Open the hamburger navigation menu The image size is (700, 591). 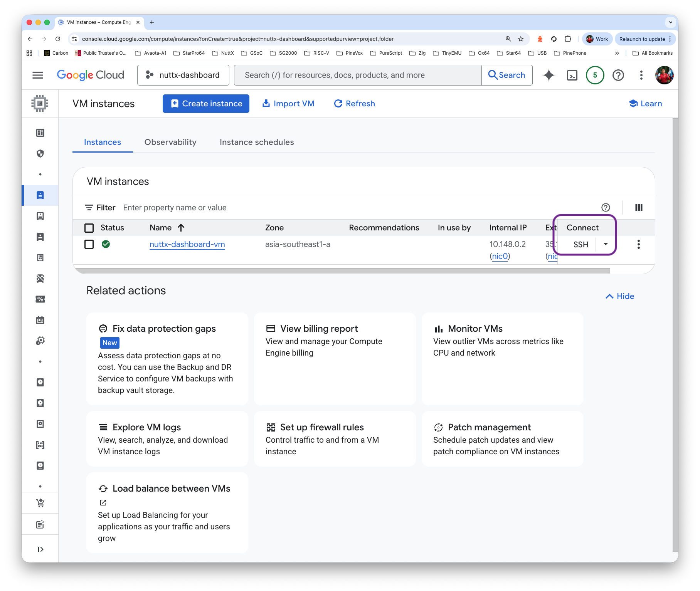click(x=38, y=75)
